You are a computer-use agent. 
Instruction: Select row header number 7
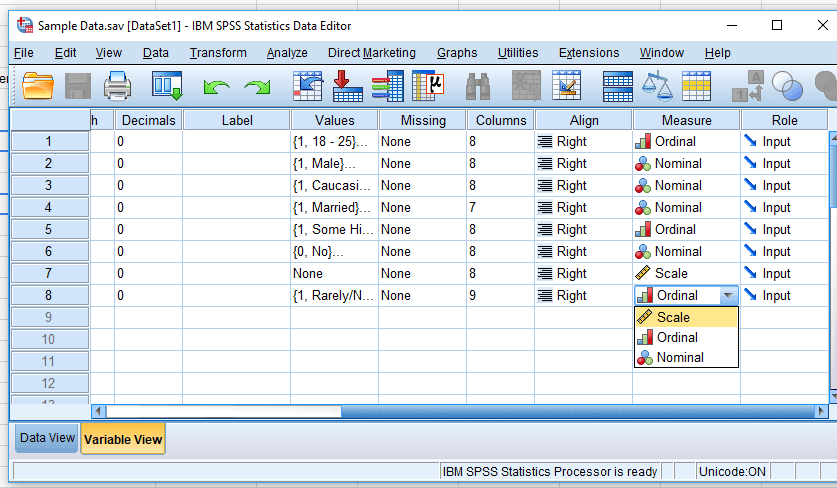click(x=48, y=274)
